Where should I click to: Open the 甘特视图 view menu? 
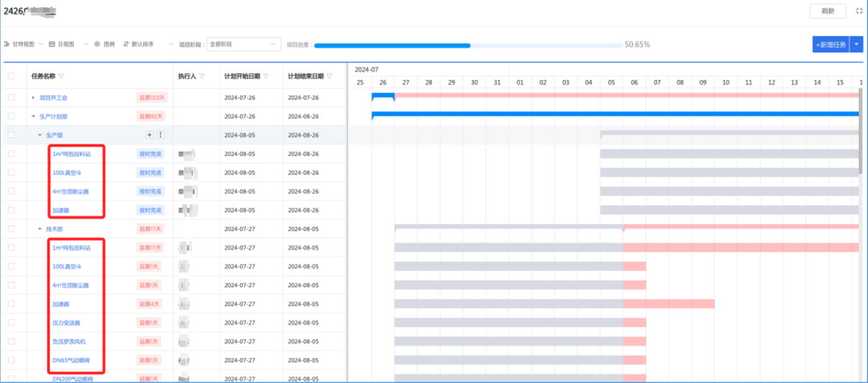(24, 44)
